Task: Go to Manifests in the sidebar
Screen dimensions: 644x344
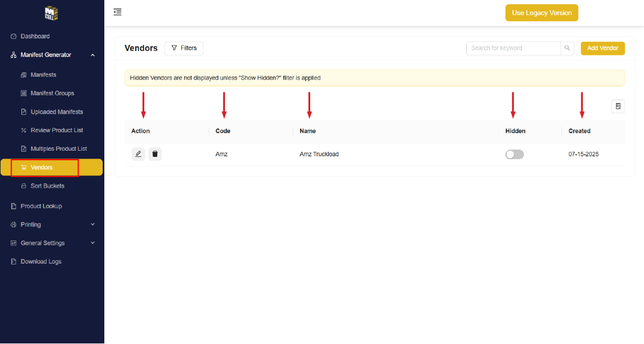Action: click(x=43, y=75)
